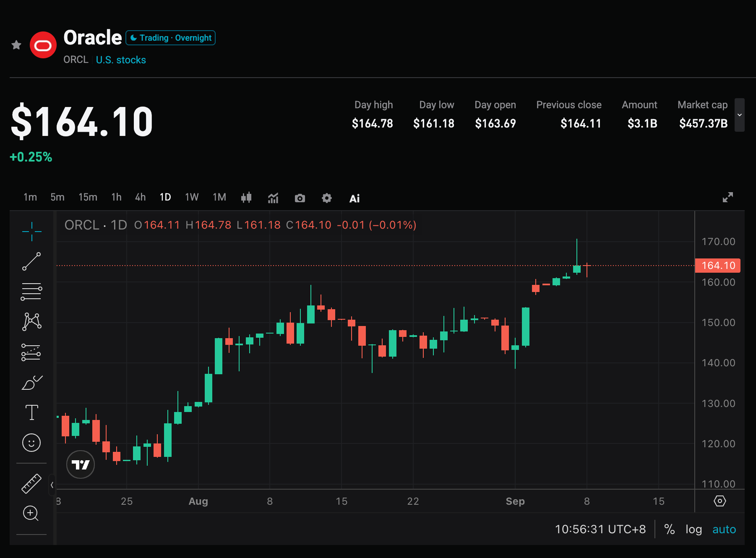Open candlestick chart type selector
This screenshot has width=756, height=558.
click(246, 197)
